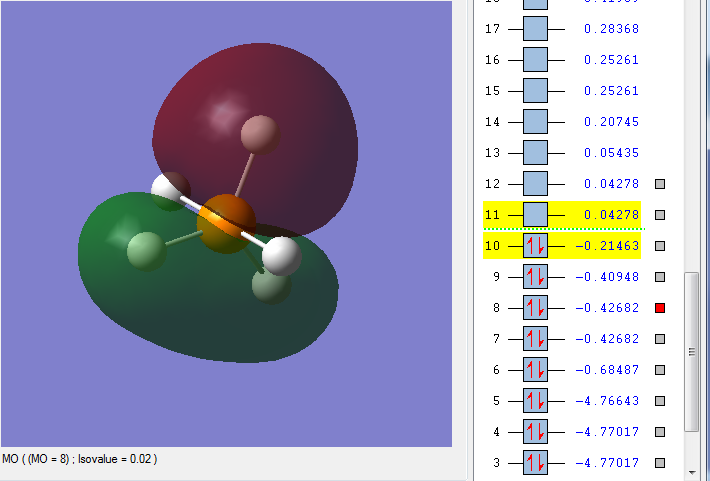The image size is (710, 481).
Task: Click the upper 0.04278 energy, orbital 11
Action: pyautogui.click(x=611, y=215)
